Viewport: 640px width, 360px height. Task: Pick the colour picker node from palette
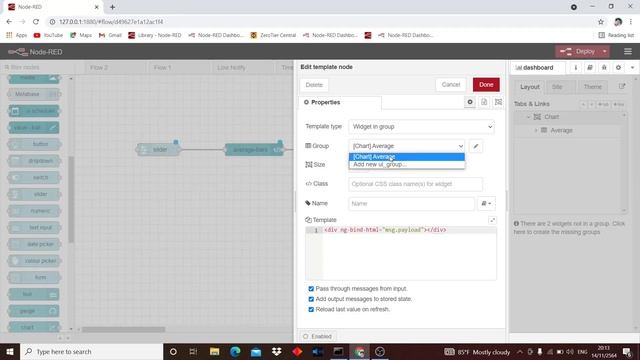pyautogui.click(x=34, y=261)
